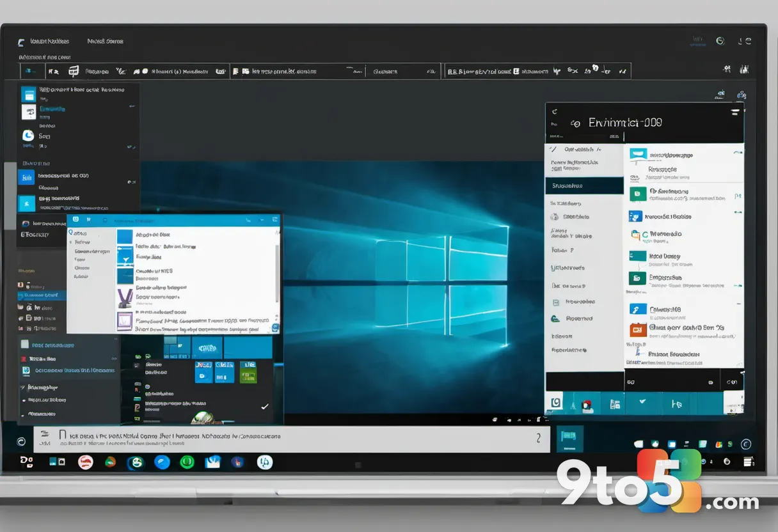Open the green tile in the start menu tile group
The width and height of the screenshot is (778, 532).
(x=248, y=372)
